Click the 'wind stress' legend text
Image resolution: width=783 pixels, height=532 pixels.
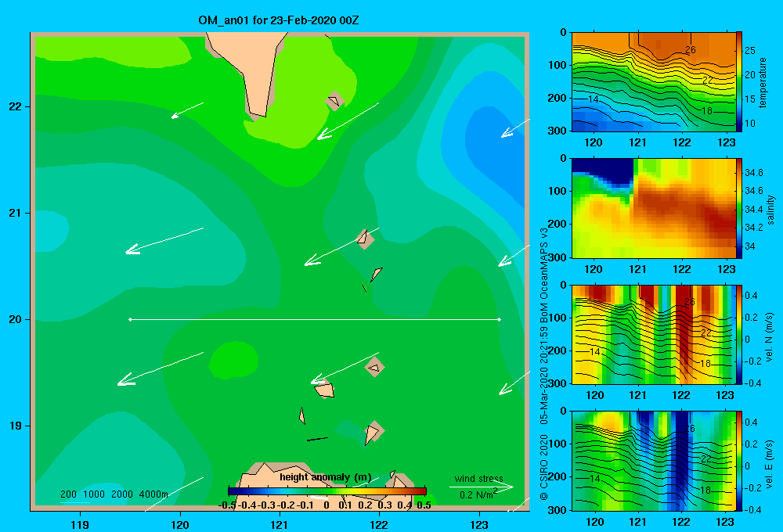(x=478, y=478)
